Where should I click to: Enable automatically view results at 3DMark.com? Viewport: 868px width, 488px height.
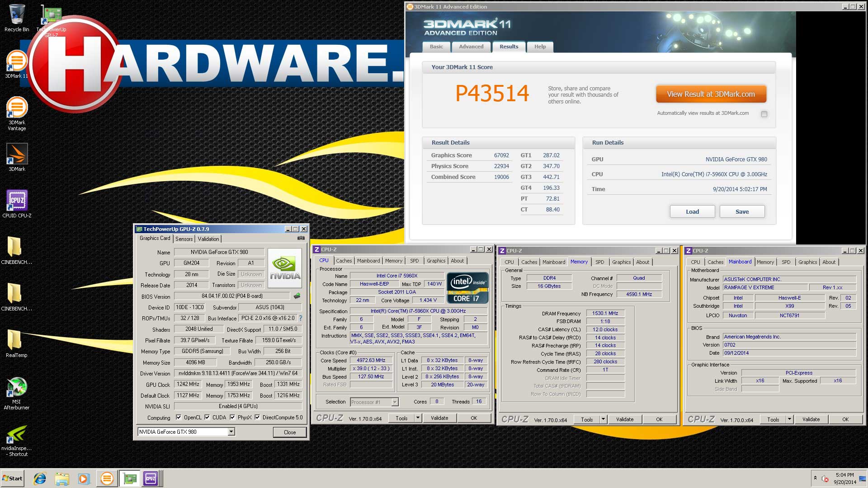(x=764, y=114)
